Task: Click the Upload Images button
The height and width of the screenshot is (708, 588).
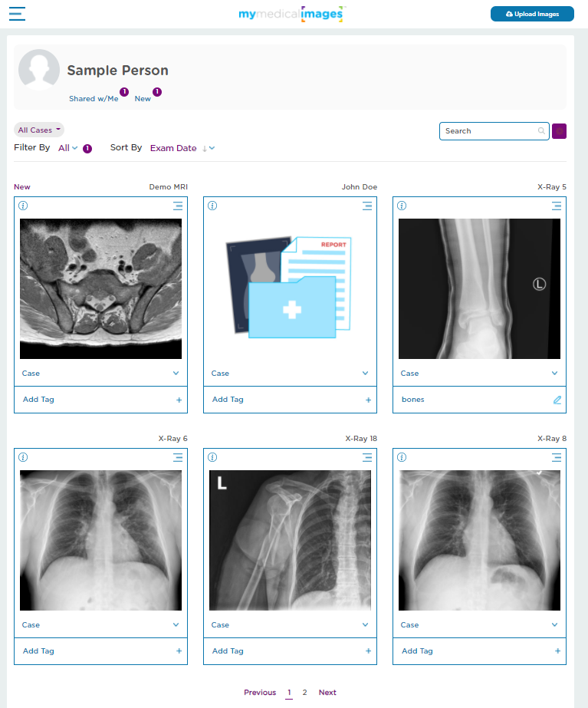Action: [x=532, y=14]
